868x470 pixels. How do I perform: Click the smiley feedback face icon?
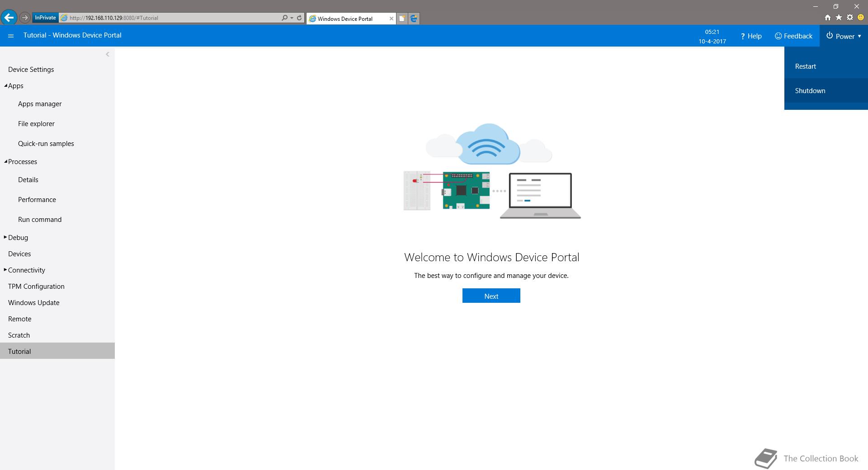click(x=861, y=18)
